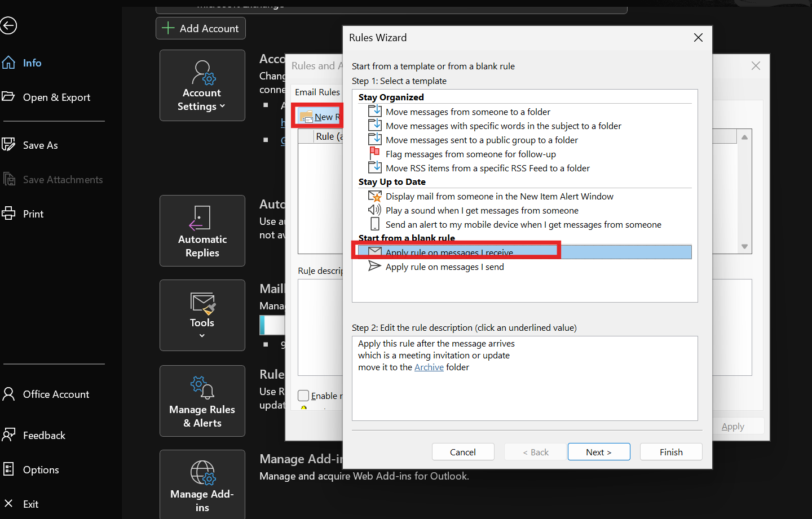
Task: Open the Automatic Replies tile
Action: tap(202, 231)
